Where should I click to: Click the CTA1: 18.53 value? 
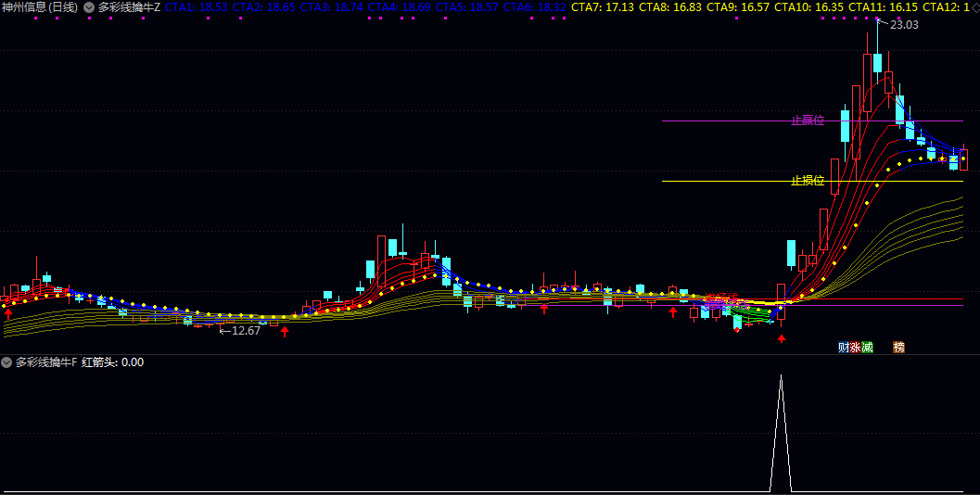click(197, 7)
